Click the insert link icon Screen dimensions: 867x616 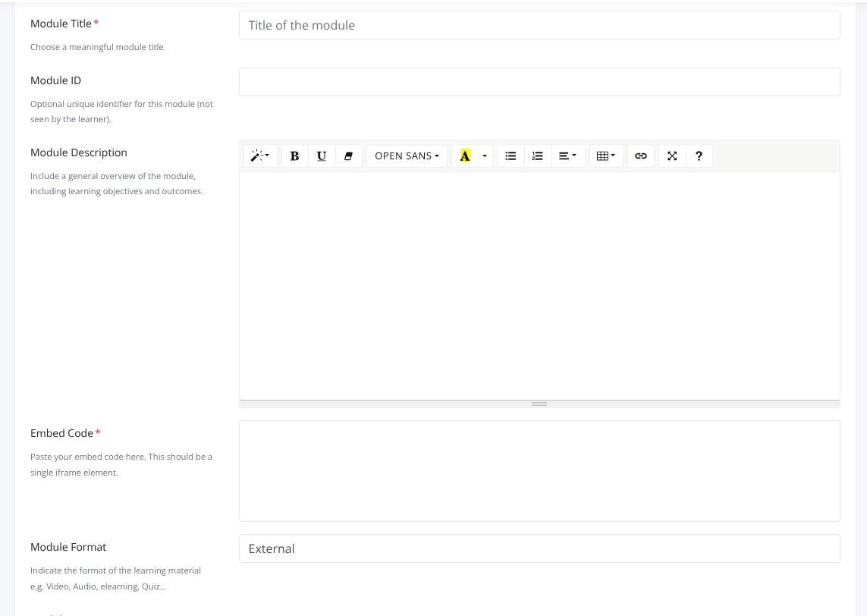coord(641,156)
